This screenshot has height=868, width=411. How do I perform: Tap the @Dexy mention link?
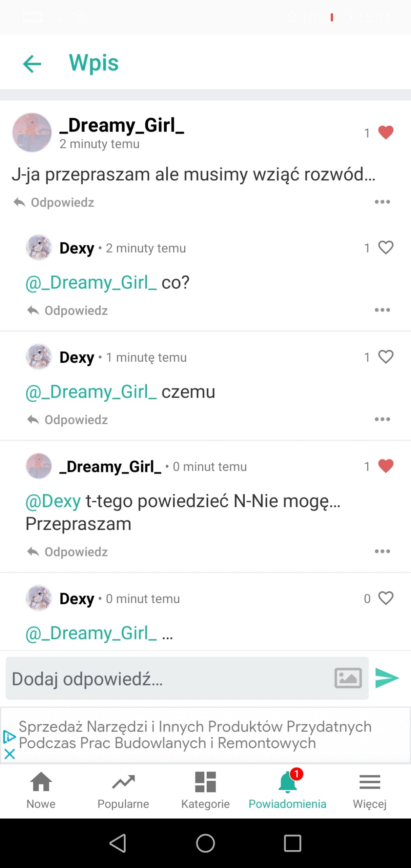[x=53, y=501]
